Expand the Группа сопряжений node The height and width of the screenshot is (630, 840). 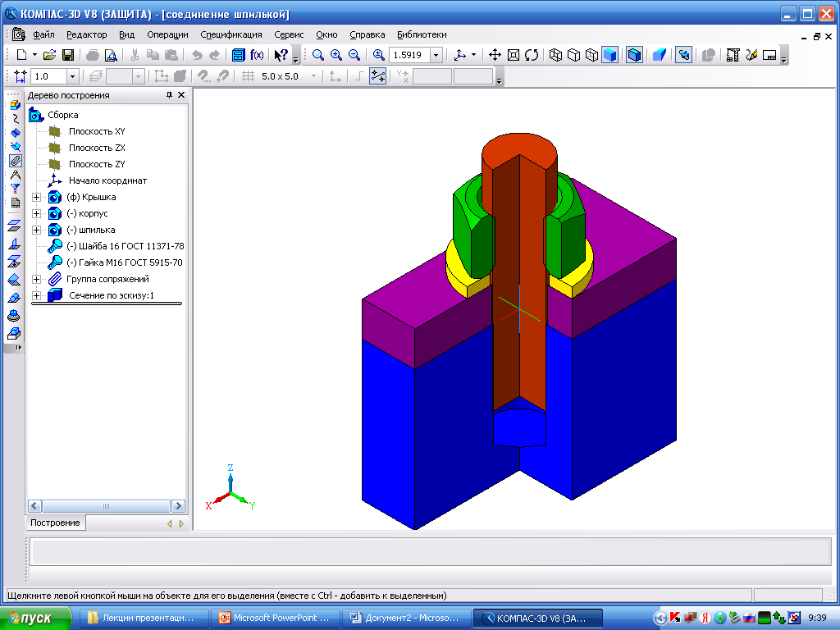tap(36, 279)
